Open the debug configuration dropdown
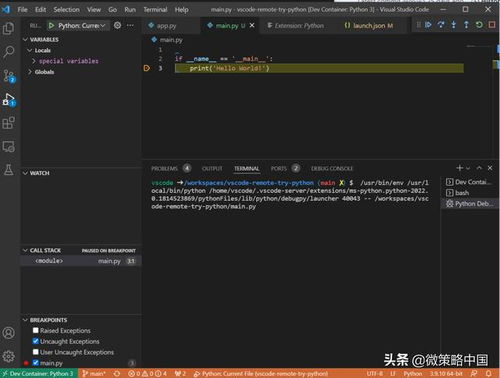The image size is (500, 378). (x=82, y=25)
